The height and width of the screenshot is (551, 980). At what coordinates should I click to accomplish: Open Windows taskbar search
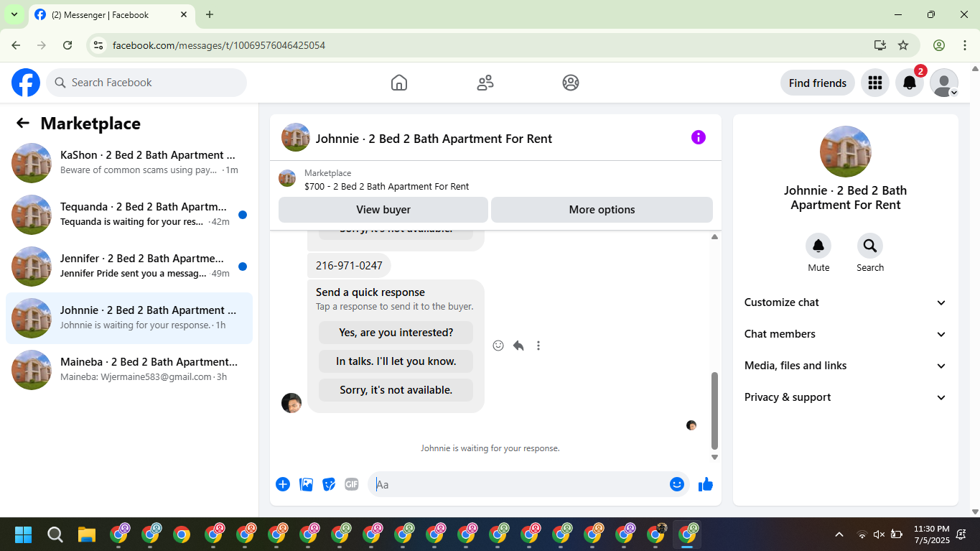pos(55,534)
